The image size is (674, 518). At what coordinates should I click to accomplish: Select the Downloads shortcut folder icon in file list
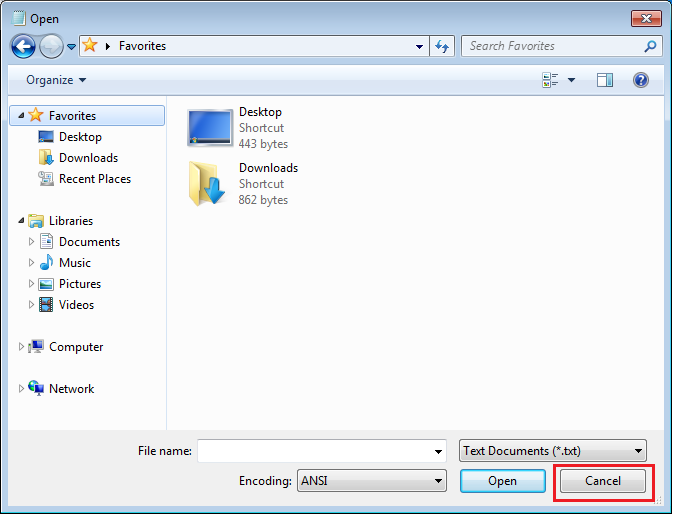[208, 184]
